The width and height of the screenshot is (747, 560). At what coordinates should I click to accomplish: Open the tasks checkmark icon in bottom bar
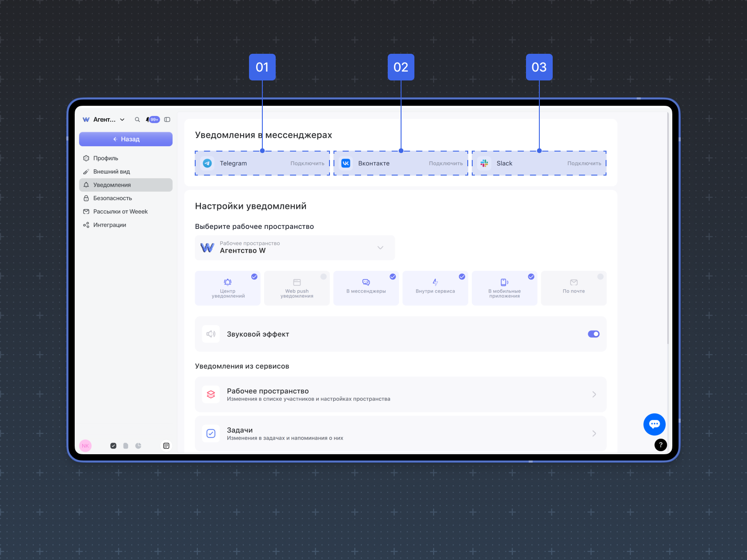coord(113,446)
